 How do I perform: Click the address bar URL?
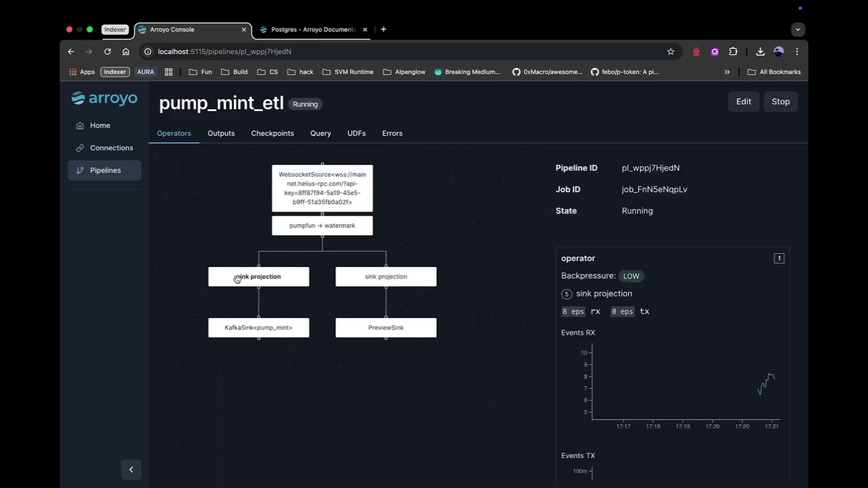tap(224, 52)
